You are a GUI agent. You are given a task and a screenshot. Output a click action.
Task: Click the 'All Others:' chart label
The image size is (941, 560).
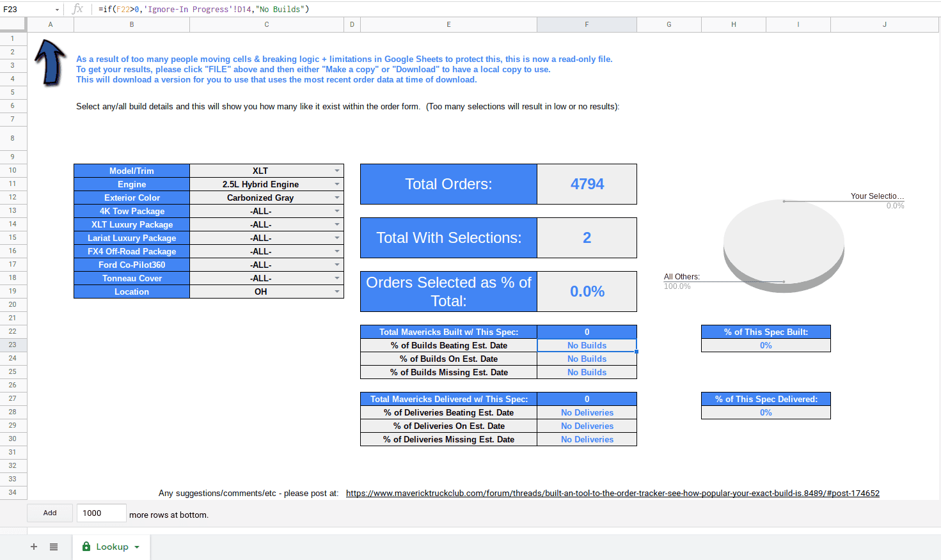click(682, 277)
